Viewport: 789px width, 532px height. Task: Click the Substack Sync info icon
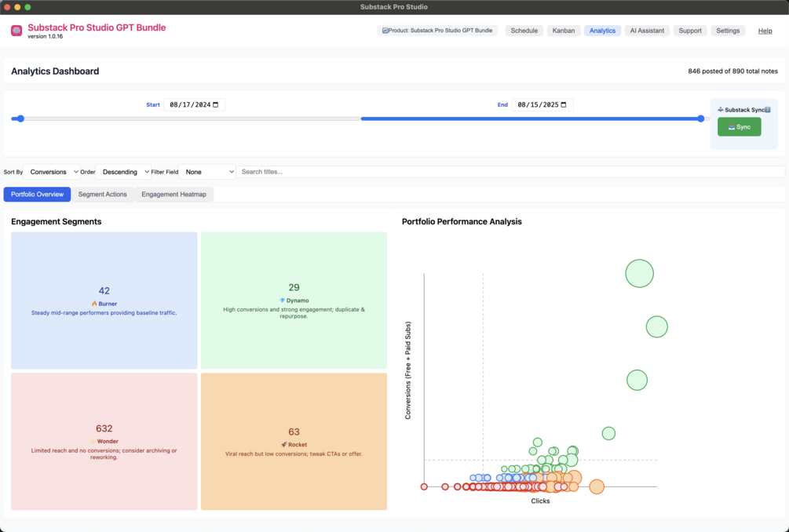click(x=768, y=110)
